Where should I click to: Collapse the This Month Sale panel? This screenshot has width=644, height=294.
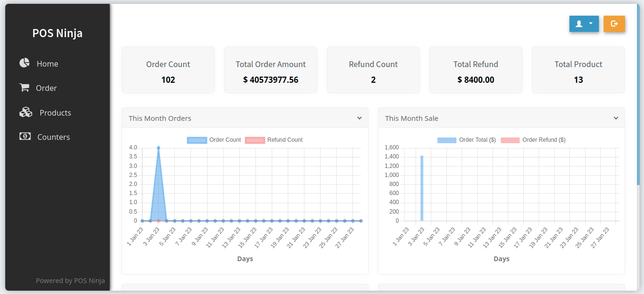[616, 118]
